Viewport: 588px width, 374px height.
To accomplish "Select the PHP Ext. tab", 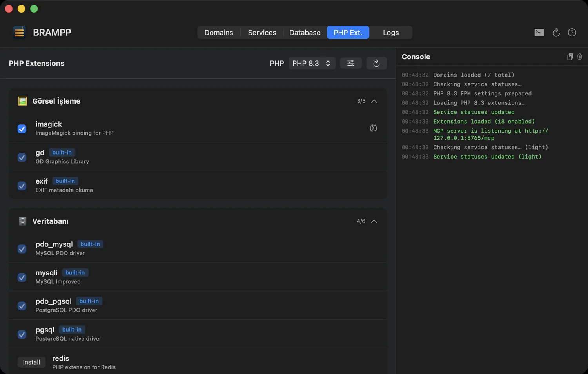I will [x=348, y=33].
